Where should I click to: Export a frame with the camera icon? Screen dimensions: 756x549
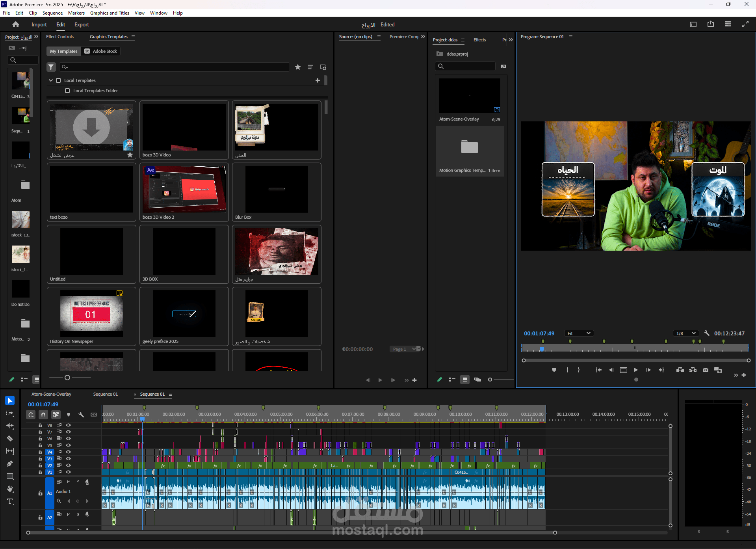(x=706, y=370)
